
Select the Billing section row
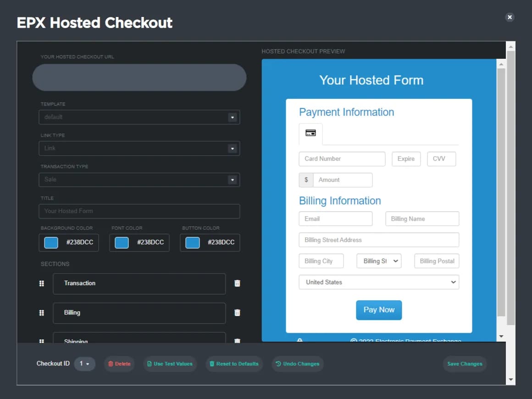[x=139, y=313]
